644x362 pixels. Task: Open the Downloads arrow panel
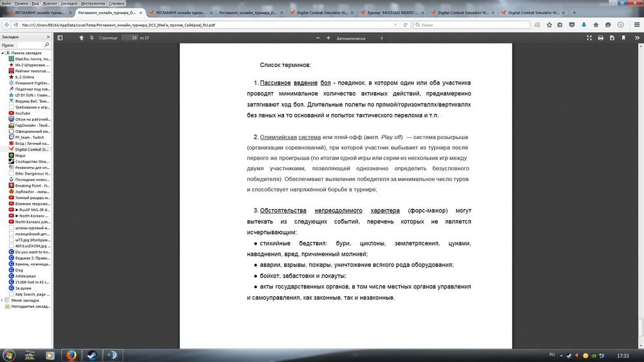[583, 25]
